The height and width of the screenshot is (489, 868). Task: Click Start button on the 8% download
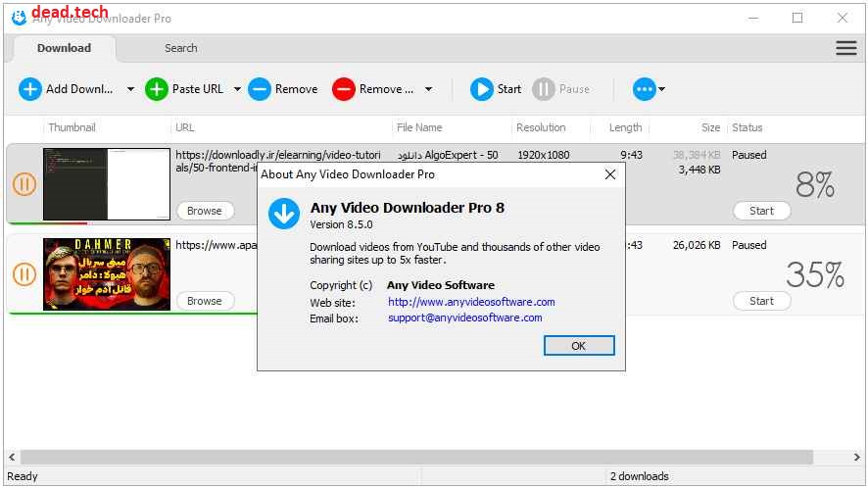coord(762,211)
